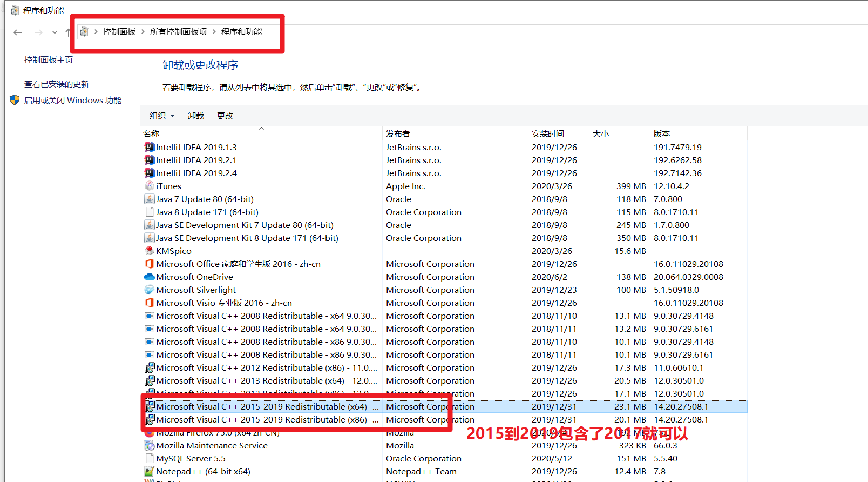Click the 323 KB size cell
This screenshot has width=868, height=482.
point(633,445)
